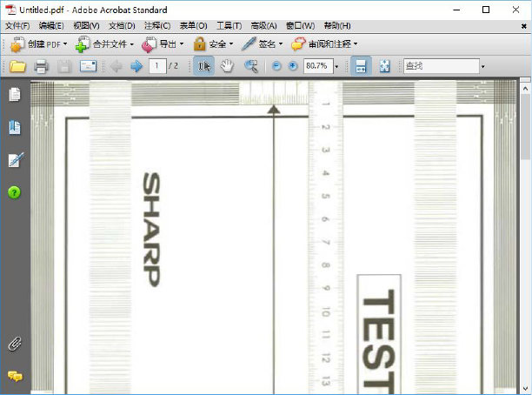Screen dimensions: 532x395
Task: Open the Signatures panel icon
Action: coord(16,160)
